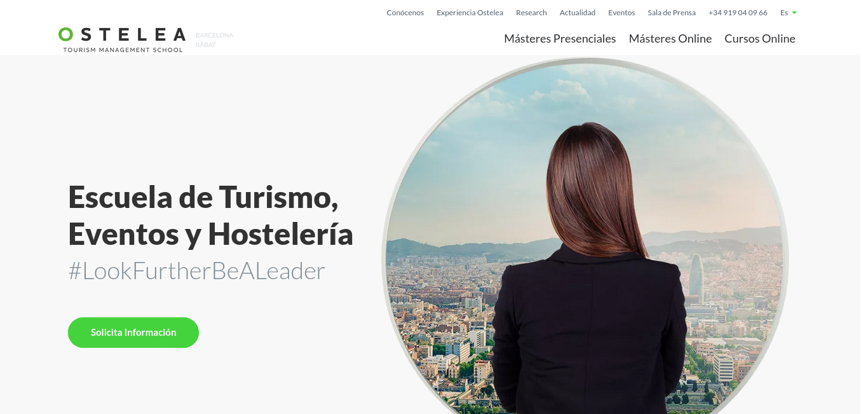Click the Barcelona Rabat campus label

coord(214,40)
